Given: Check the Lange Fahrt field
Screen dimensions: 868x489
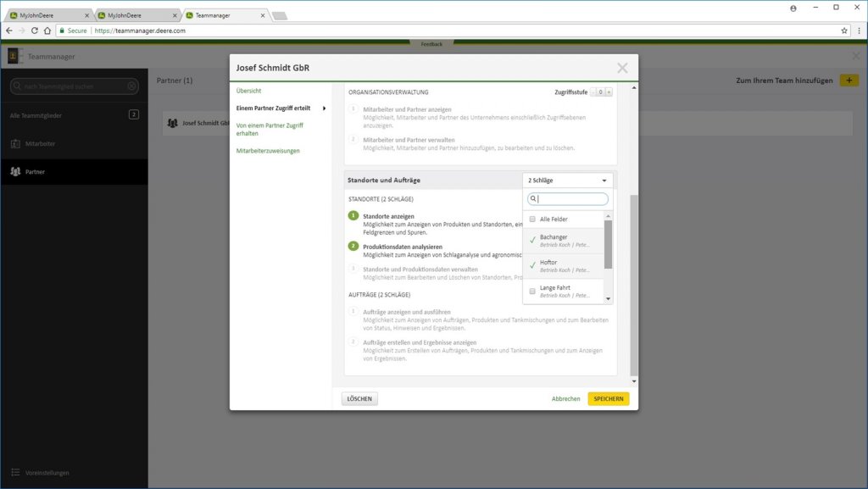Looking at the screenshot, I should tap(532, 291).
